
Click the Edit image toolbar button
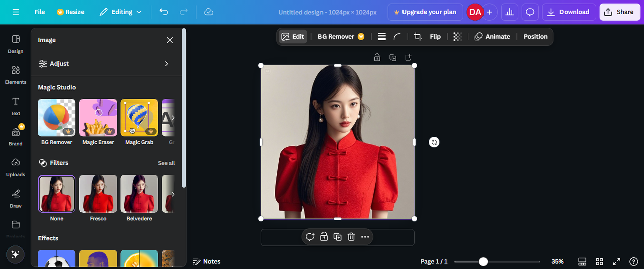click(x=293, y=36)
